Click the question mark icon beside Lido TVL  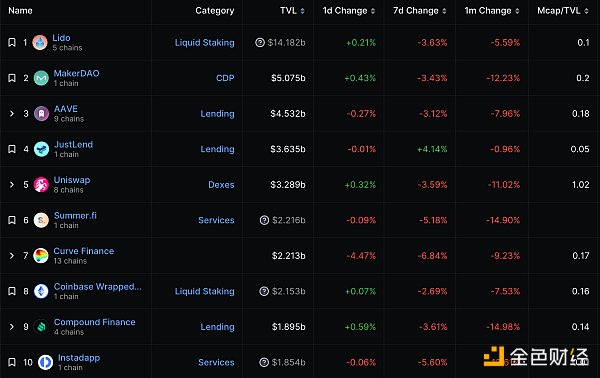pos(260,42)
